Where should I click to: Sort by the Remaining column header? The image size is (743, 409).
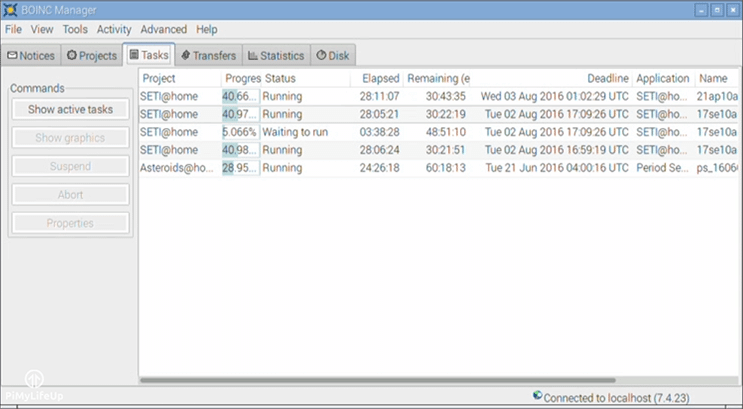click(436, 78)
